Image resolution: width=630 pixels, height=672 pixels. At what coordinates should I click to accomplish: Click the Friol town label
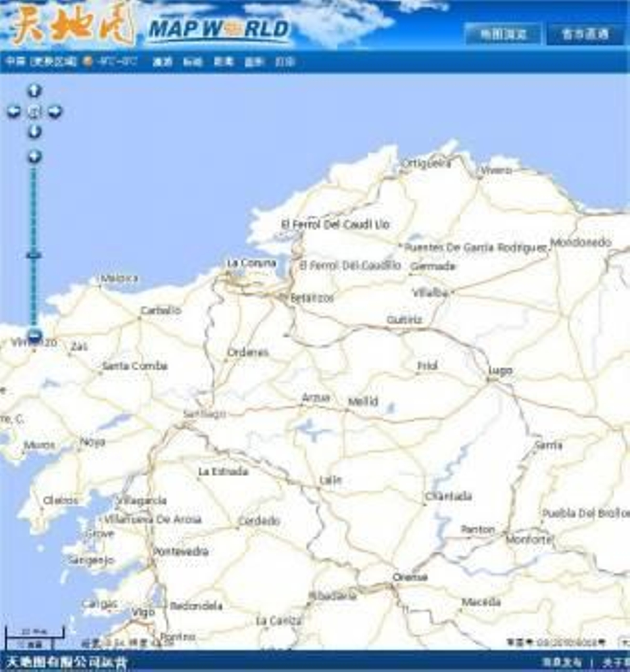pos(428,366)
